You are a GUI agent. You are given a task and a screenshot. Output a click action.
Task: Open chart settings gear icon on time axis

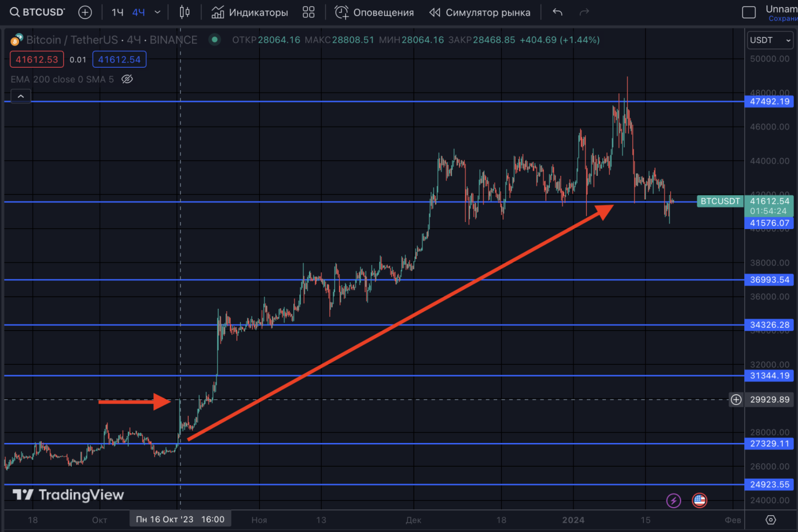771,520
